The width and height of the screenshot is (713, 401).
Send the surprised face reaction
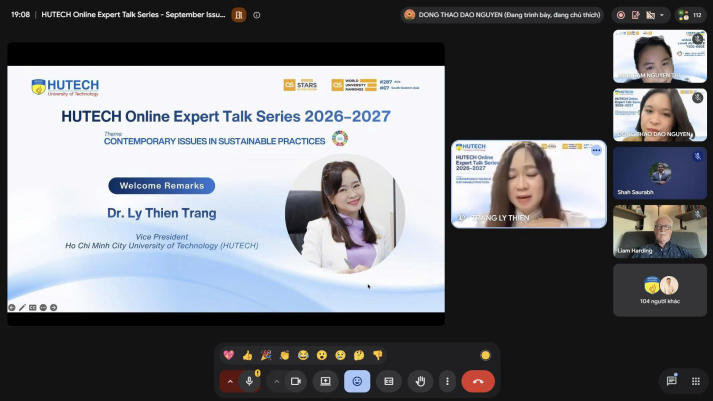(322, 355)
